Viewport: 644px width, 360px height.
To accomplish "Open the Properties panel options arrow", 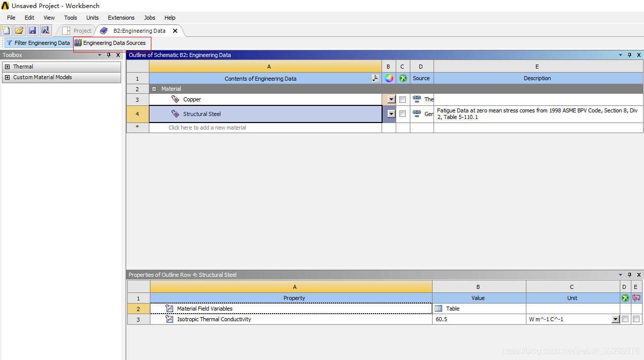I will pos(621,275).
